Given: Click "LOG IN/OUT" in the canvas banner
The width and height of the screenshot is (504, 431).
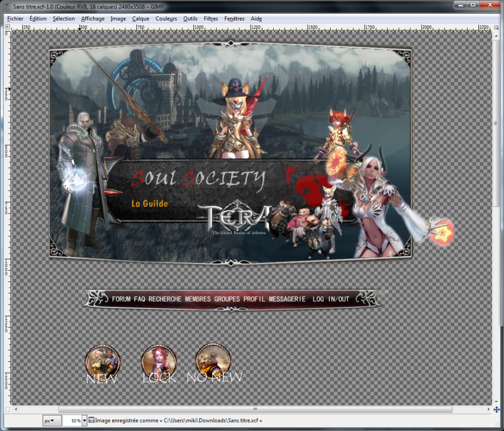Looking at the screenshot, I should point(331,299).
